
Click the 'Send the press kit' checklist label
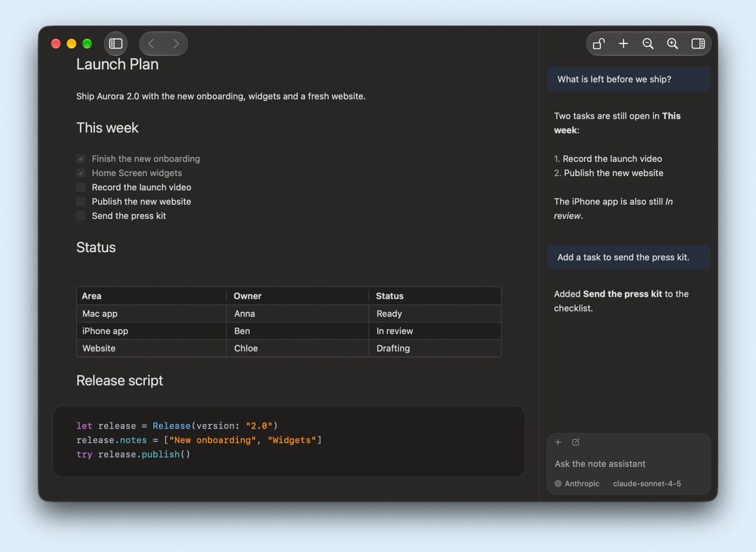click(x=129, y=216)
